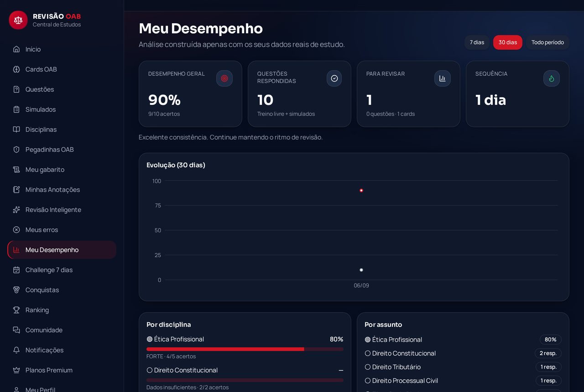Viewport: 584px width, 392px height.
Task: Go to Meus erros page
Action: click(62, 230)
